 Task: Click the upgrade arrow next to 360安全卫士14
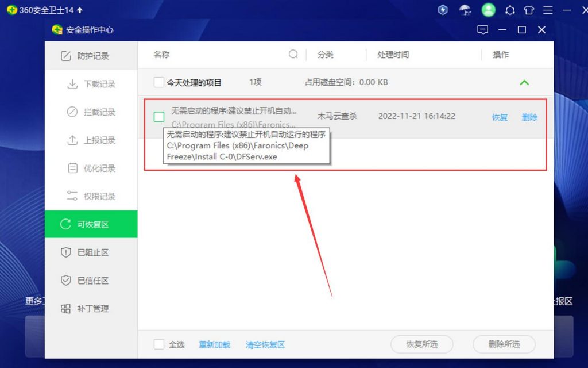(80, 10)
